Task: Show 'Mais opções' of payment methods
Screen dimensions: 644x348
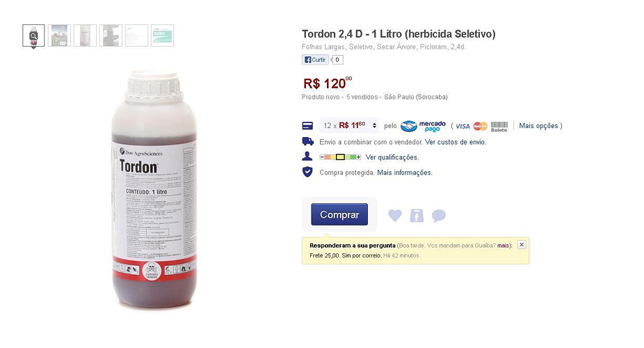Action: coord(538,126)
